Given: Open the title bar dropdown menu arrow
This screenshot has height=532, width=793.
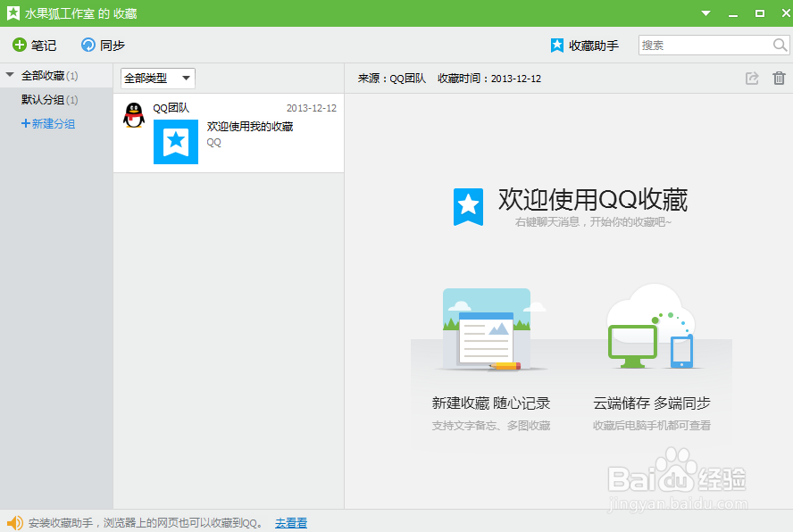Looking at the screenshot, I should pos(705,13).
